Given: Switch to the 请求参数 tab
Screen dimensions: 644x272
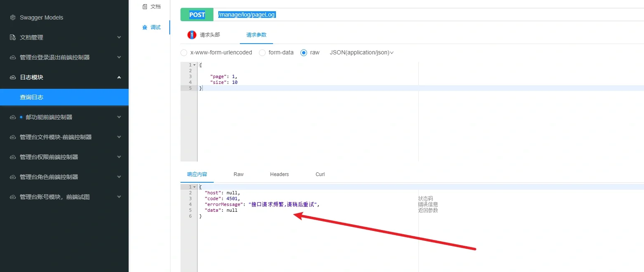Looking at the screenshot, I should coord(256,35).
